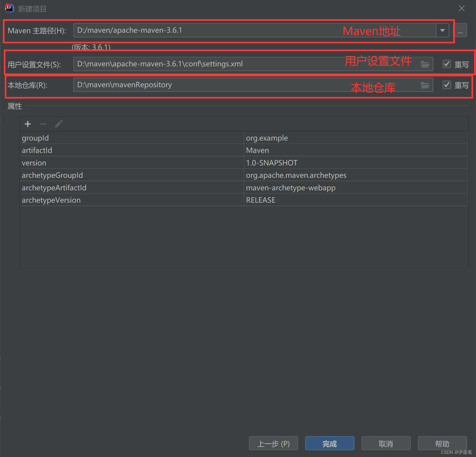476x457 pixels.
Task: Click the org.example value cell
Action: click(x=356, y=138)
